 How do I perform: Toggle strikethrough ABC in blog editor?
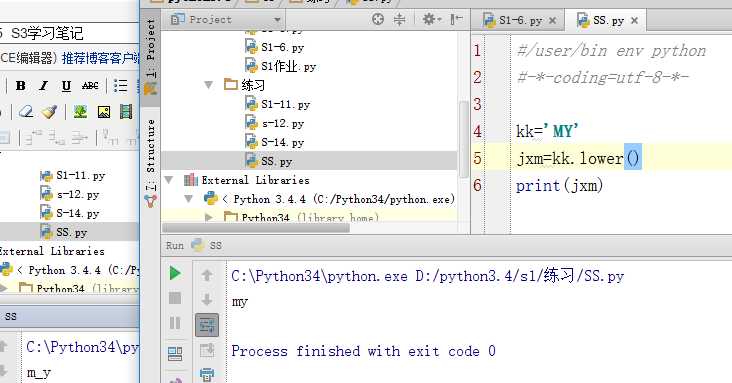(90, 85)
